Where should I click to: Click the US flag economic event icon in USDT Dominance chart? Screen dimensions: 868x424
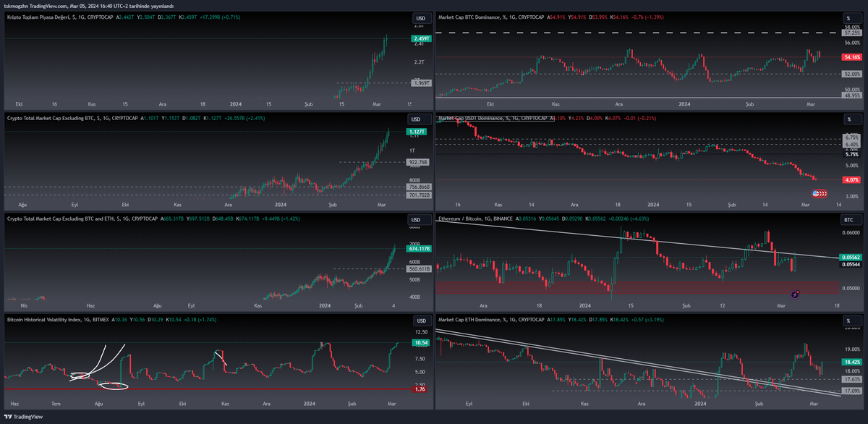click(x=815, y=193)
